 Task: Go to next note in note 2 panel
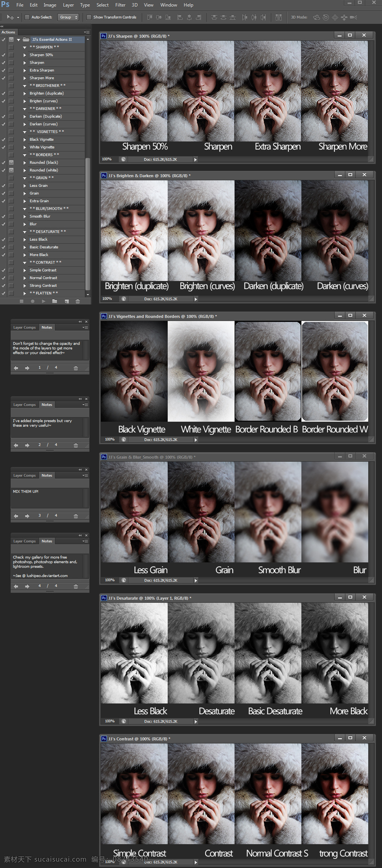(x=27, y=445)
